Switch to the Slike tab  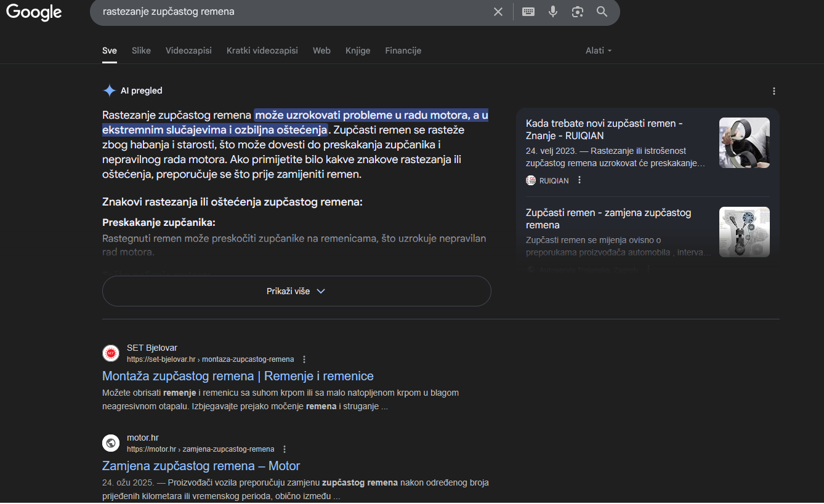pos(141,50)
